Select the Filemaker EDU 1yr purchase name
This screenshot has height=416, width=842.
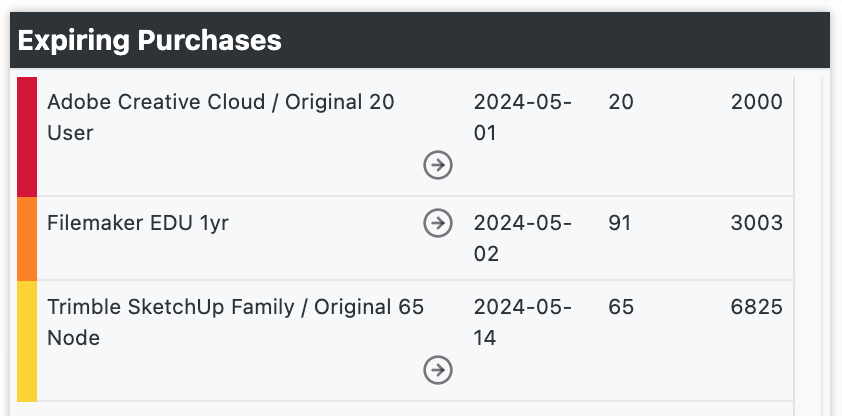[x=137, y=223]
